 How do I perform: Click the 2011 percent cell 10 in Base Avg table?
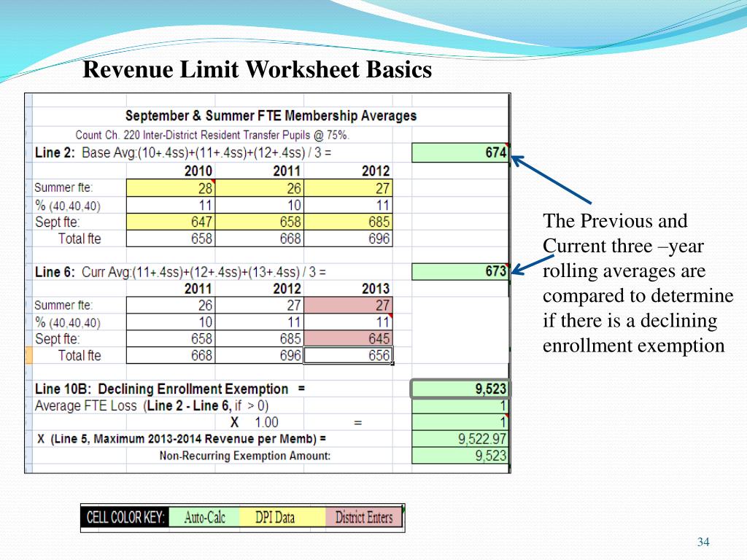pos(260,205)
